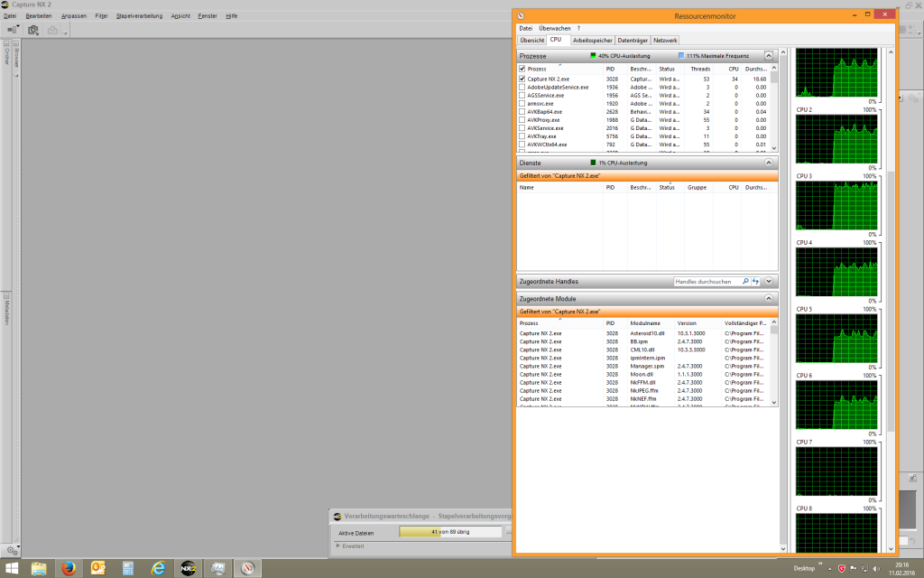
Task: Check the AGSService.exe checkbox
Action: point(522,95)
